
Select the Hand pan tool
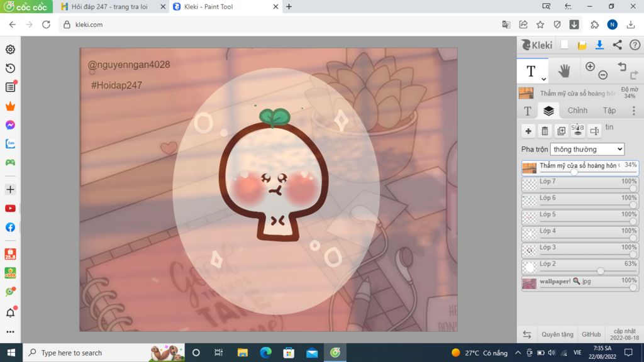pos(564,71)
